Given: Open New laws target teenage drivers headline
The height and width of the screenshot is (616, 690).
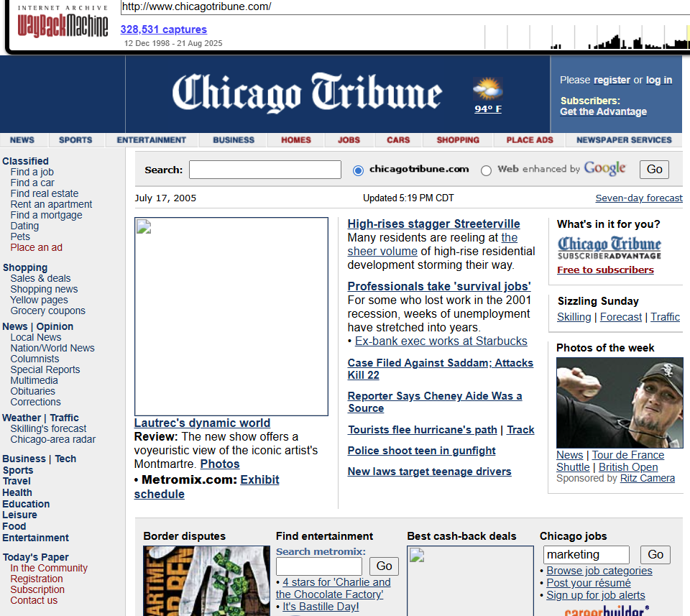Looking at the screenshot, I should tap(429, 472).
